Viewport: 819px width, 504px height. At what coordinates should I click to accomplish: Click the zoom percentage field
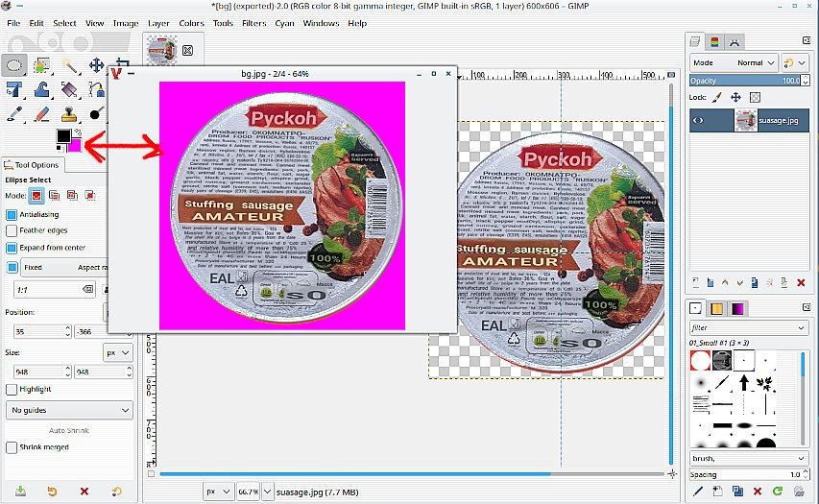coord(248,492)
